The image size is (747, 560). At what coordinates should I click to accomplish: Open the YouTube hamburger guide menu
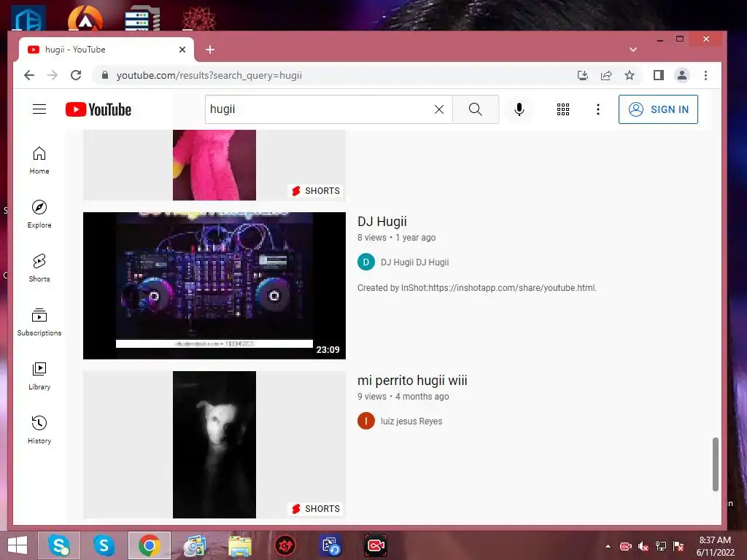(x=39, y=109)
